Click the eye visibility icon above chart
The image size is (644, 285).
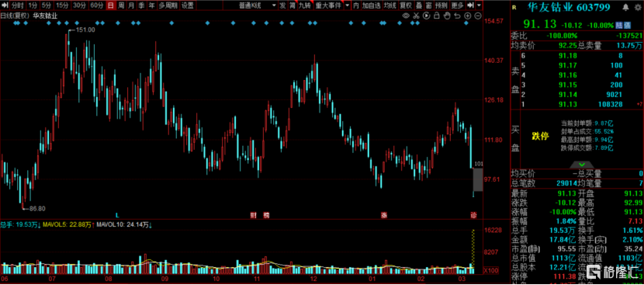click(406, 16)
